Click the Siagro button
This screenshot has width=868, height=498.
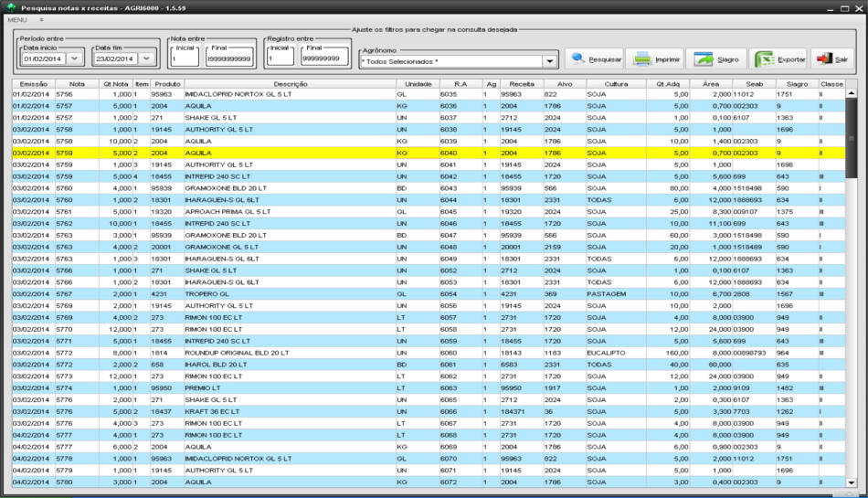tap(716, 59)
